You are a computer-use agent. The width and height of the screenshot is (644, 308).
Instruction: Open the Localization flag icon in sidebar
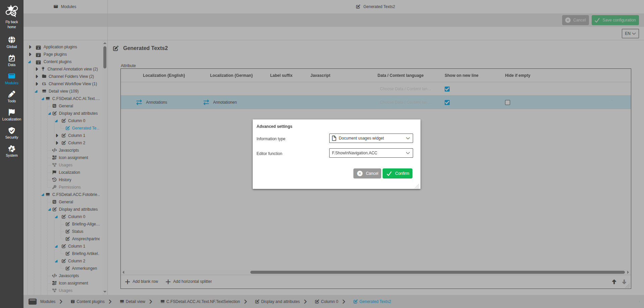pyautogui.click(x=12, y=112)
